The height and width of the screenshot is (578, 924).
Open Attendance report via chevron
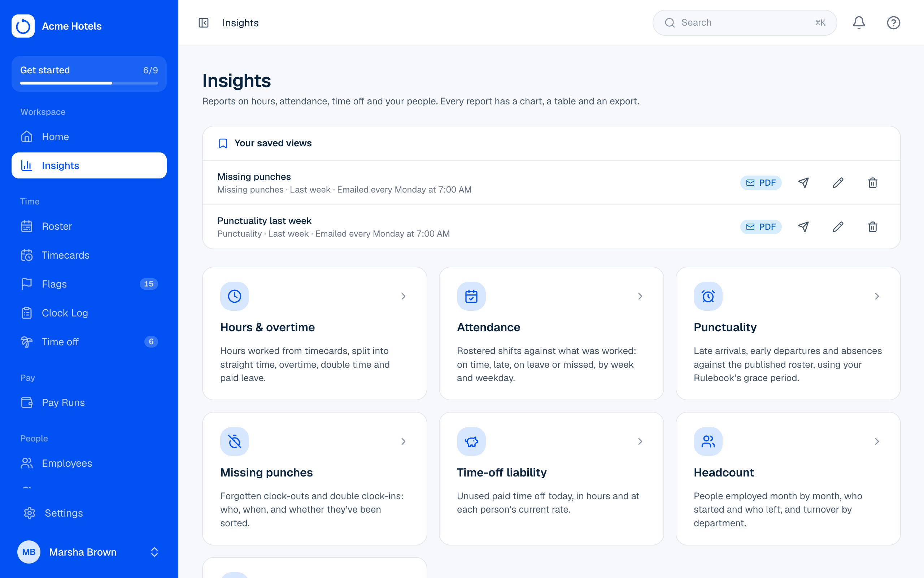[640, 296]
